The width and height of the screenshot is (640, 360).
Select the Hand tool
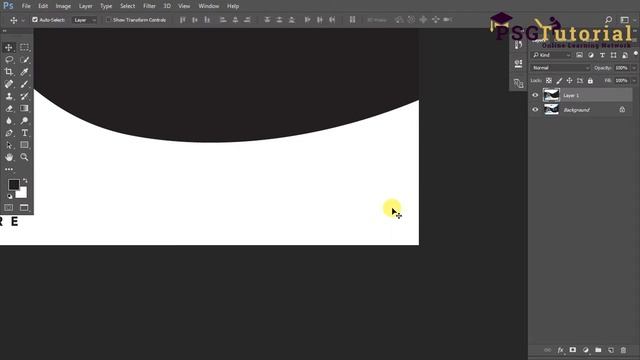coord(9,158)
